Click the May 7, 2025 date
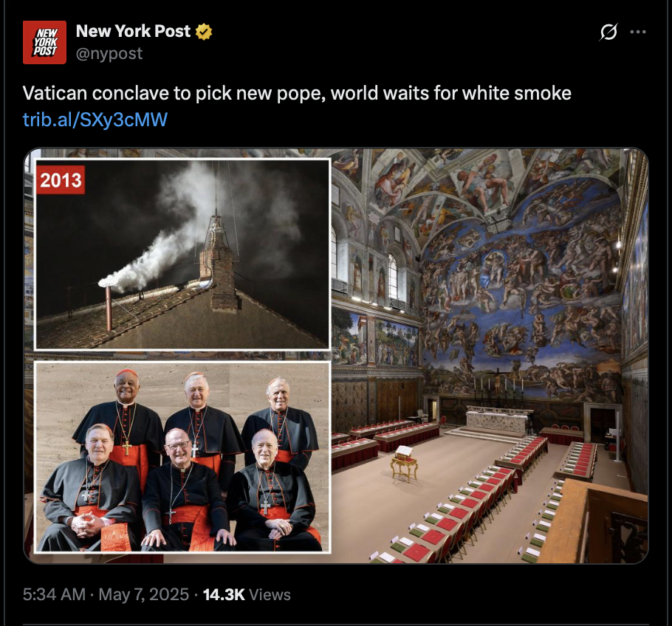This screenshot has width=672, height=626. pos(143,595)
